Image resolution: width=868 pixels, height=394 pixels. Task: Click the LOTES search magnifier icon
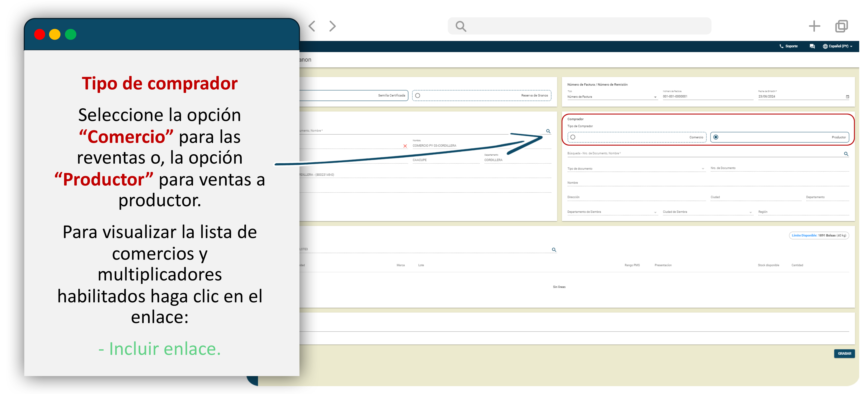coord(554,250)
